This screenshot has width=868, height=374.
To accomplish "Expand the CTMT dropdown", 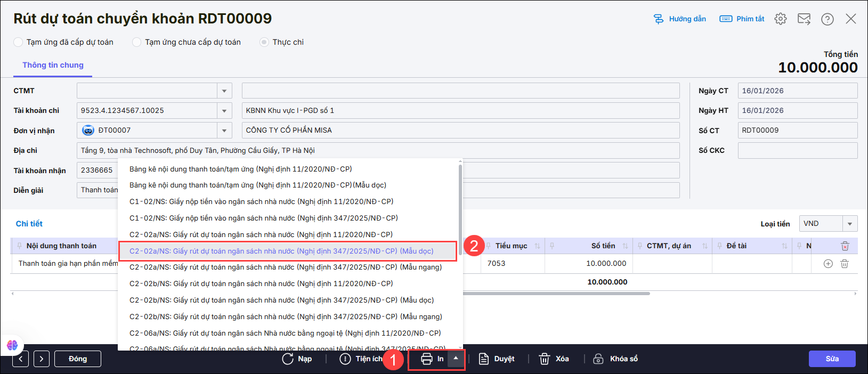I will click(224, 91).
